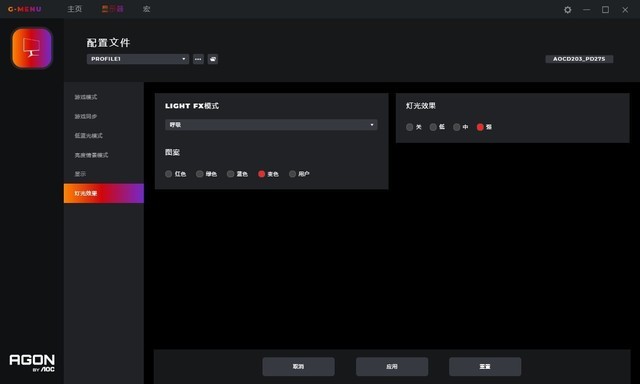The image size is (640, 384).
Task: Expand the LIGHT FX mode dropdown
Action: [271, 124]
